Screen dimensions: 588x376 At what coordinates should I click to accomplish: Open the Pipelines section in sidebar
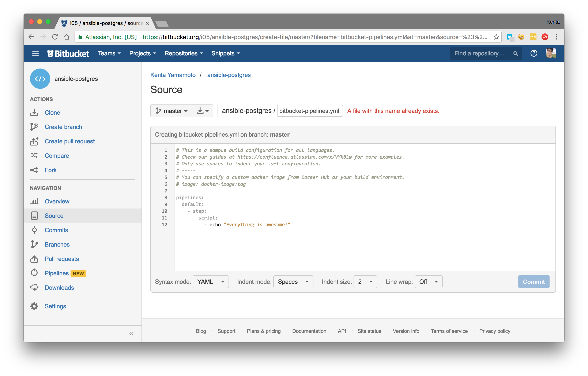(57, 273)
